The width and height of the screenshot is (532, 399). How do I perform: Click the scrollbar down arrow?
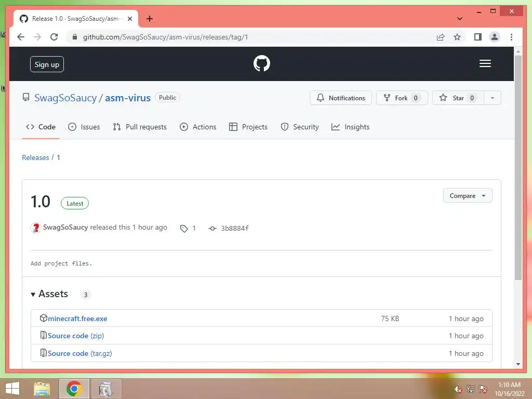click(518, 364)
